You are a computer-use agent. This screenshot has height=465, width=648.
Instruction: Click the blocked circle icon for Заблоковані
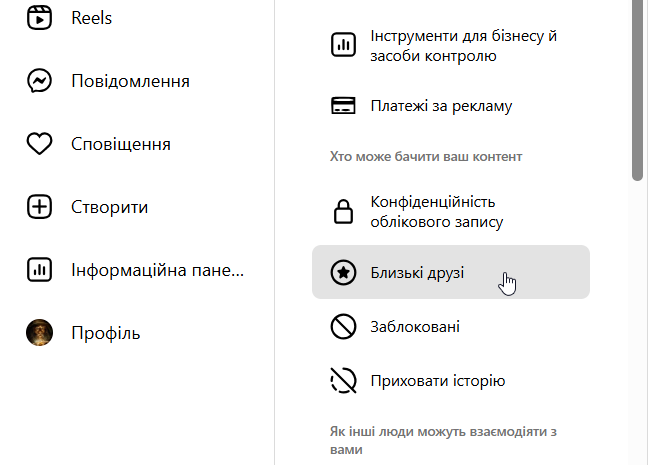[343, 327]
